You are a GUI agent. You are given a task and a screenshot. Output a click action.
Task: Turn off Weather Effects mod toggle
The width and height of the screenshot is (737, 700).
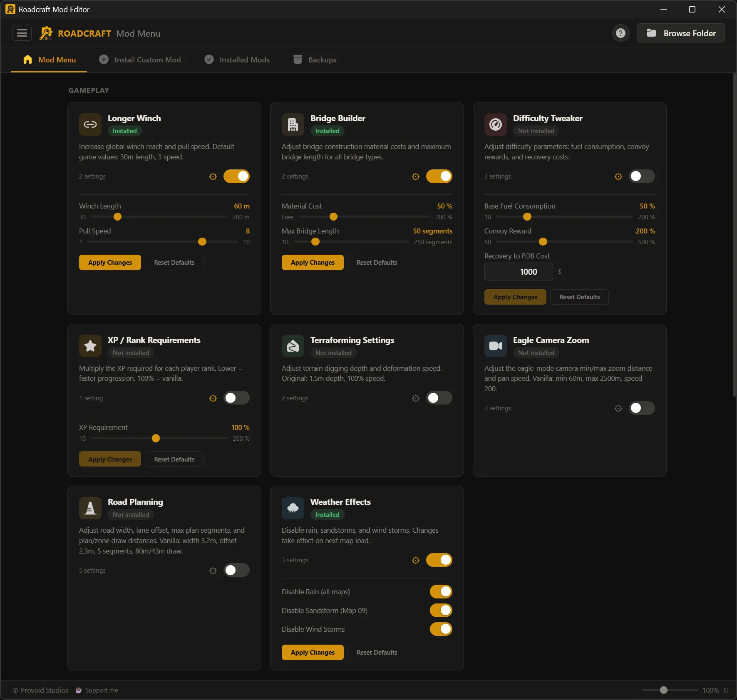(x=439, y=560)
